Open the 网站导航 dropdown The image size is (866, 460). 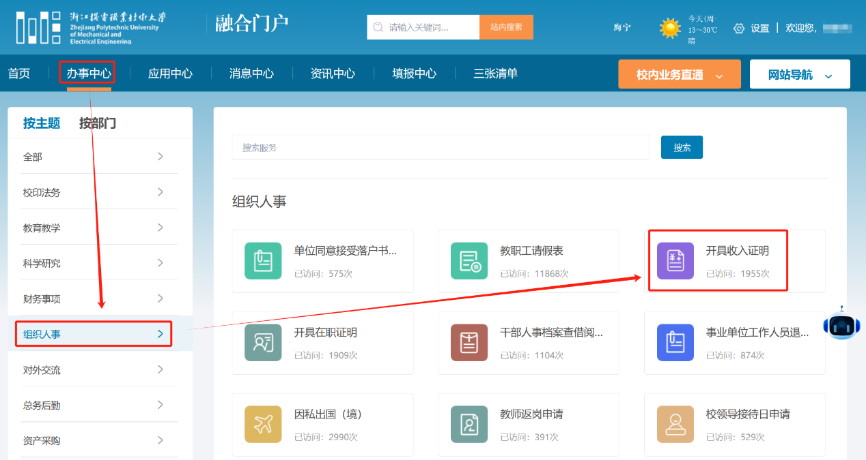point(800,75)
